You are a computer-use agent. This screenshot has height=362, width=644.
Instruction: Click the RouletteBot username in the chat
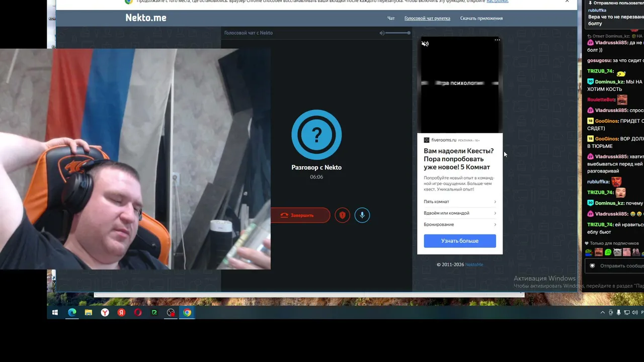(x=601, y=100)
